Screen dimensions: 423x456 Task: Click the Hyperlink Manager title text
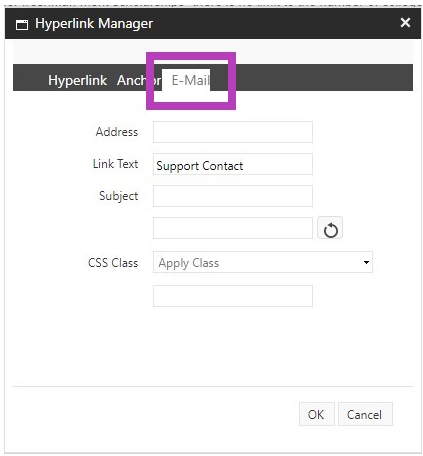click(94, 24)
